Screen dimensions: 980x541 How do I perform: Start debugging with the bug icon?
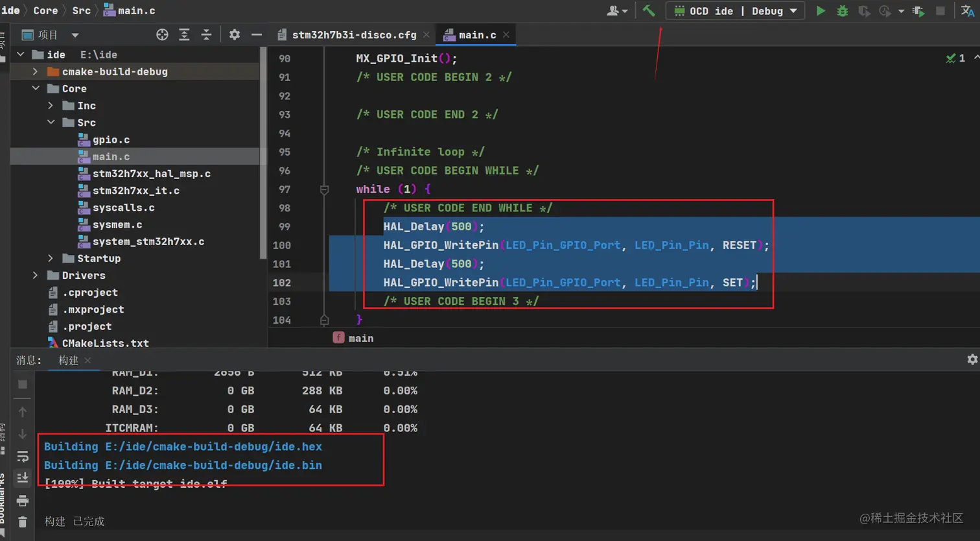[x=843, y=11]
